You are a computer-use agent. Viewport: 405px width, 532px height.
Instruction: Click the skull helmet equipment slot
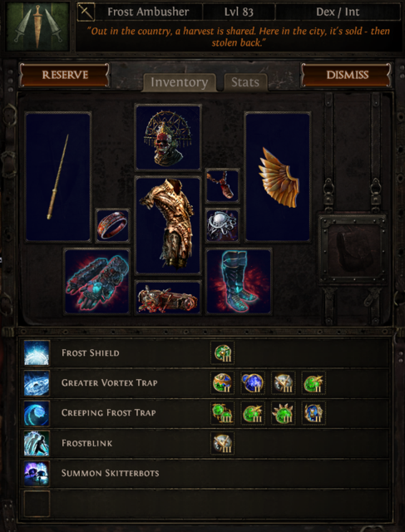[x=168, y=137]
